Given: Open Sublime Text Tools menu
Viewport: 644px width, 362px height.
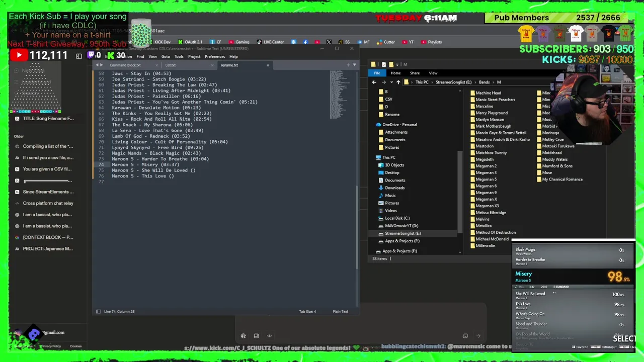Looking at the screenshot, I should [179, 57].
